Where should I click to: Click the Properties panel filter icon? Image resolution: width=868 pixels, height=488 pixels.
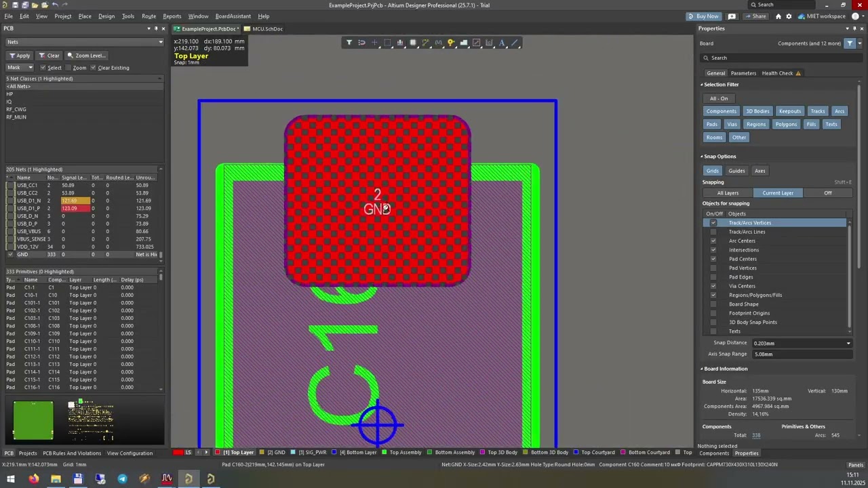coord(850,43)
